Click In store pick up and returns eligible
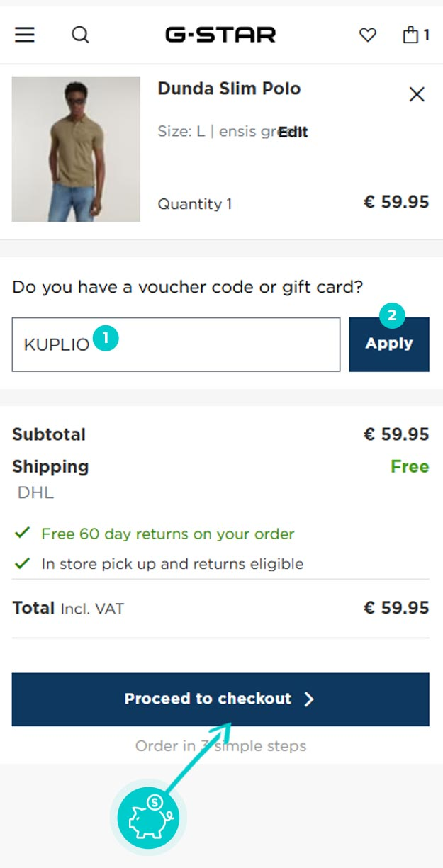443x868 pixels. pyautogui.click(x=172, y=564)
